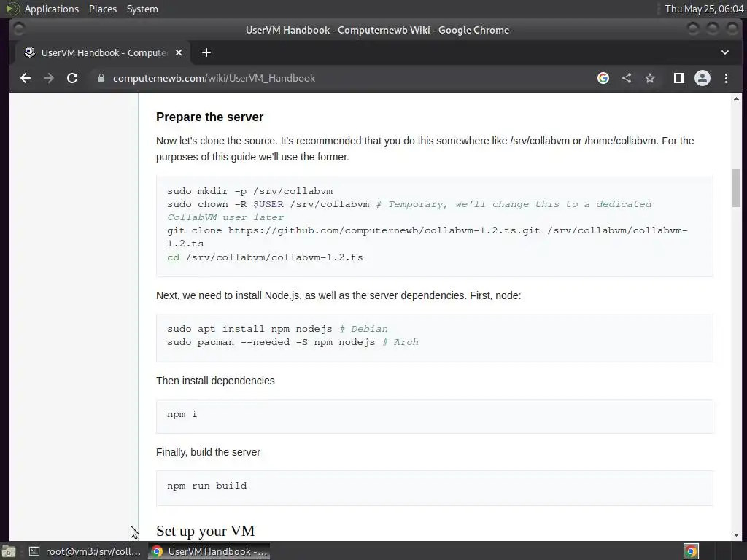The image size is (747, 560).
Task: Click the 'Finally, build the server' text
Action: [208, 452]
